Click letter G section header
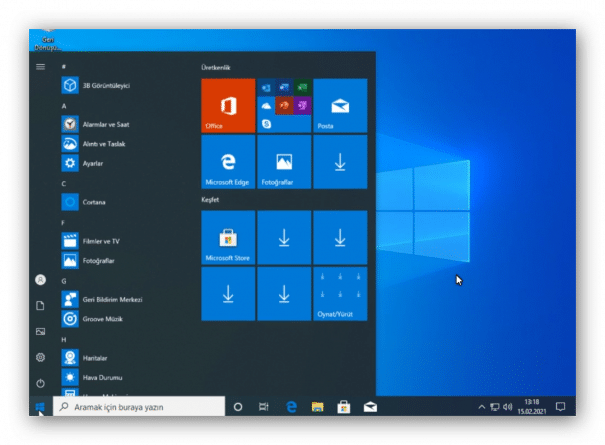 [64, 281]
